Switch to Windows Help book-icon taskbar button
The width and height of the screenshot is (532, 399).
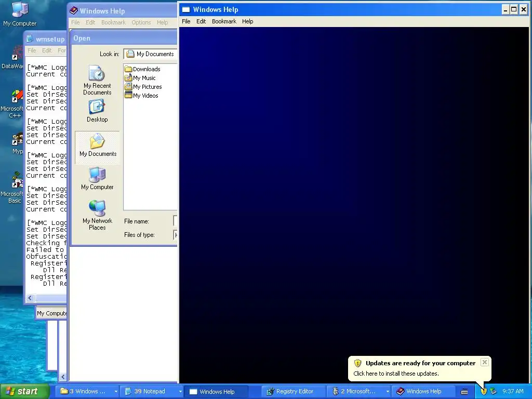423,391
